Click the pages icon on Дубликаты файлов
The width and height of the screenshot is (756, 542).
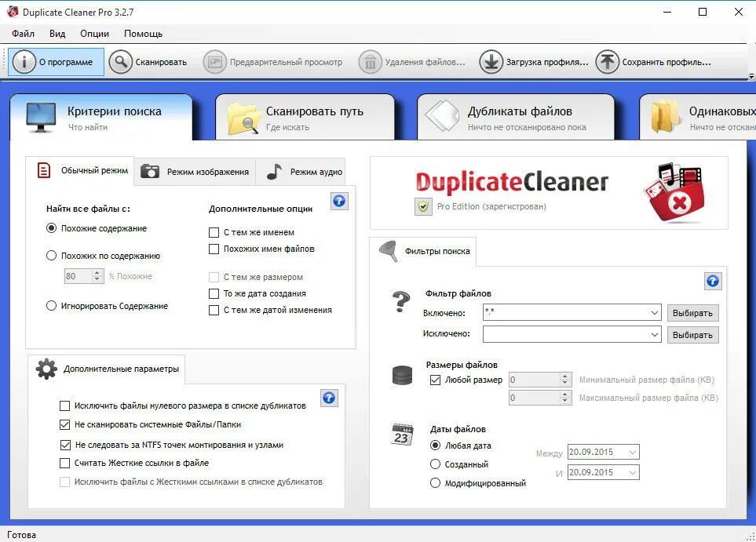[x=442, y=115]
